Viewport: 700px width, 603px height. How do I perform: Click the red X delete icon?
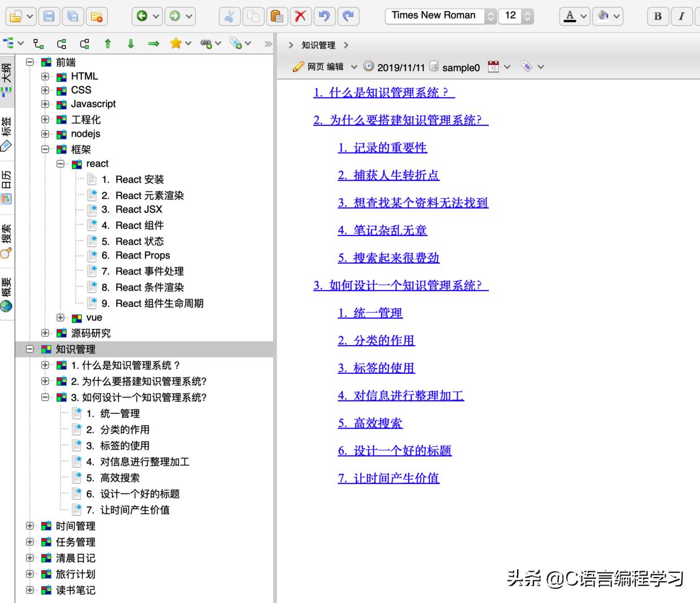click(x=301, y=16)
